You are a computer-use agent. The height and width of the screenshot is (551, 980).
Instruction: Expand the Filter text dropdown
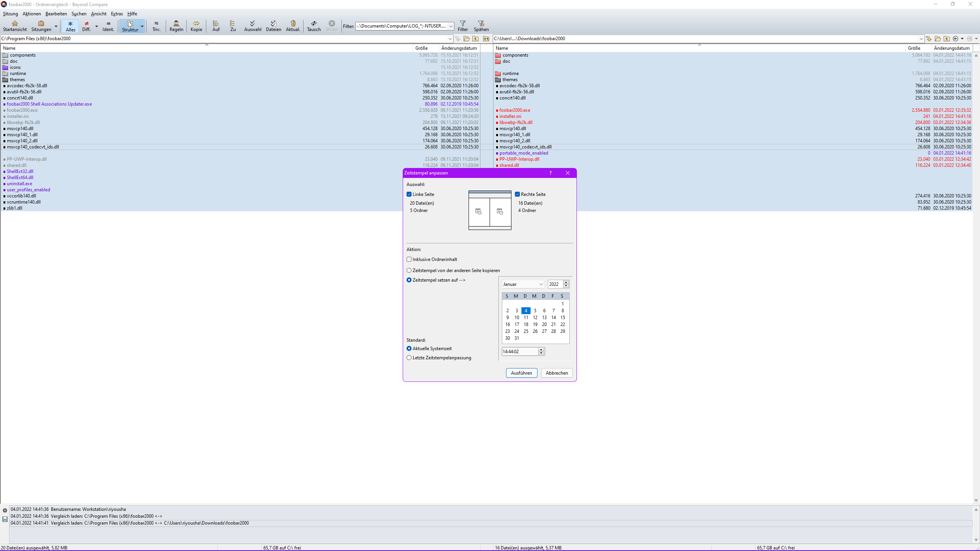click(x=451, y=26)
